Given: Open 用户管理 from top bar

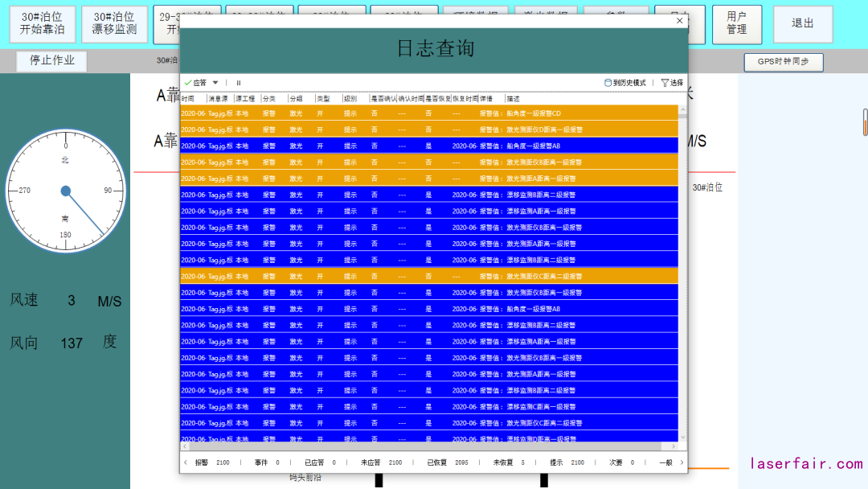Looking at the screenshot, I should pos(737,24).
